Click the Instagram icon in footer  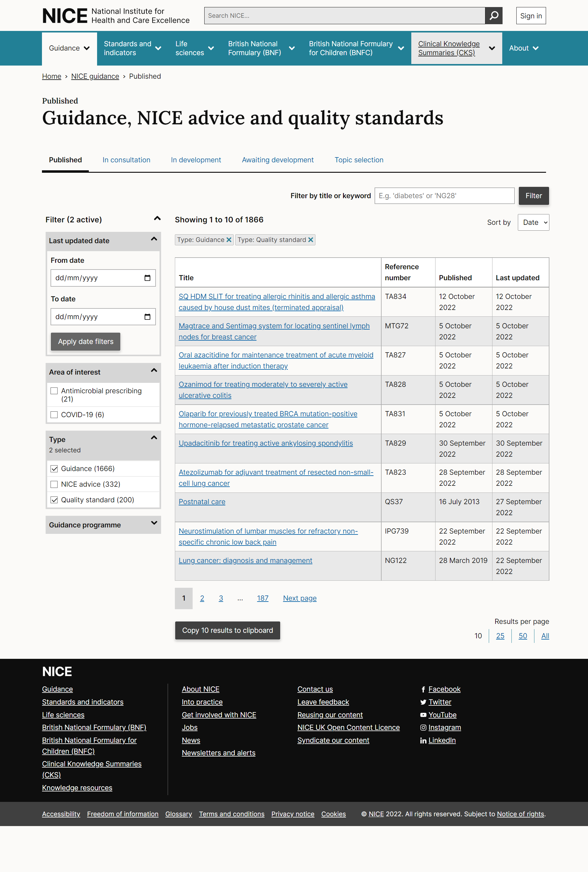(x=423, y=728)
